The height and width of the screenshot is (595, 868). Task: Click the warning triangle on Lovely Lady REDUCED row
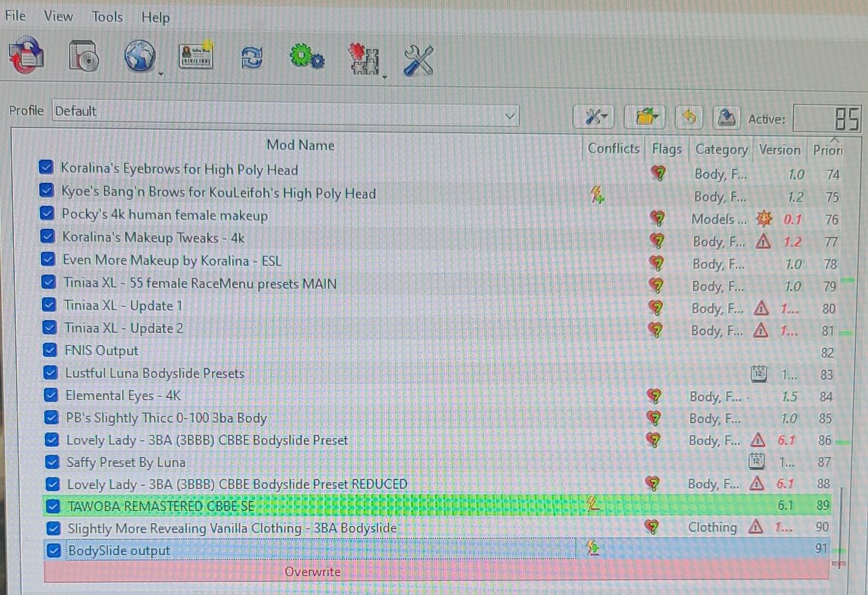pyautogui.click(x=757, y=484)
